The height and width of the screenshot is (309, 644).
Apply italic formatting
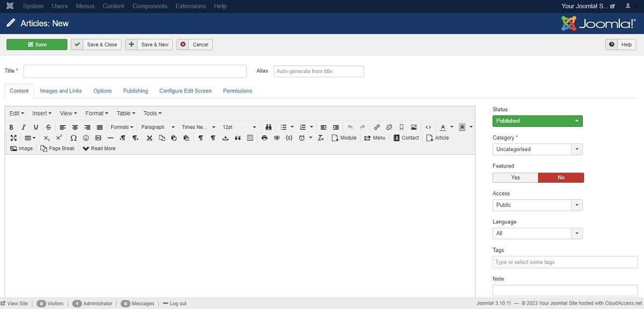[x=24, y=127]
